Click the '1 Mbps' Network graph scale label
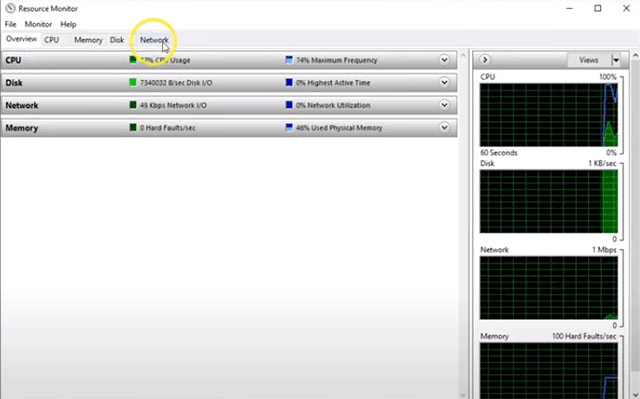The width and height of the screenshot is (640, 399). [604, 250]
